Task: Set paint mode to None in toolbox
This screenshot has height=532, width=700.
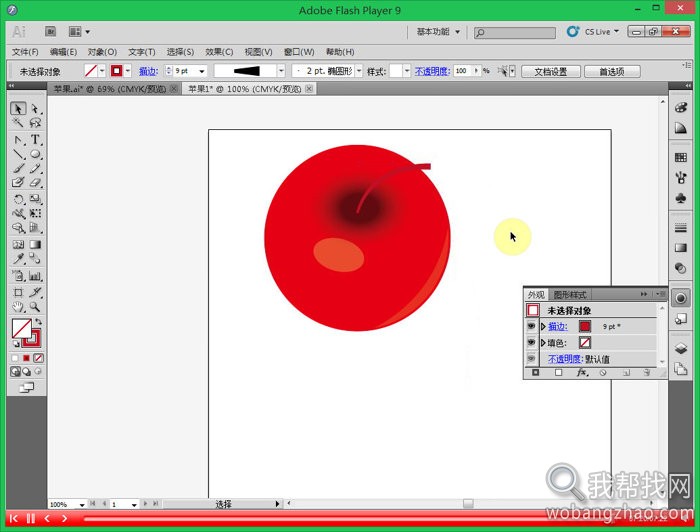Action: coord(38,358)
